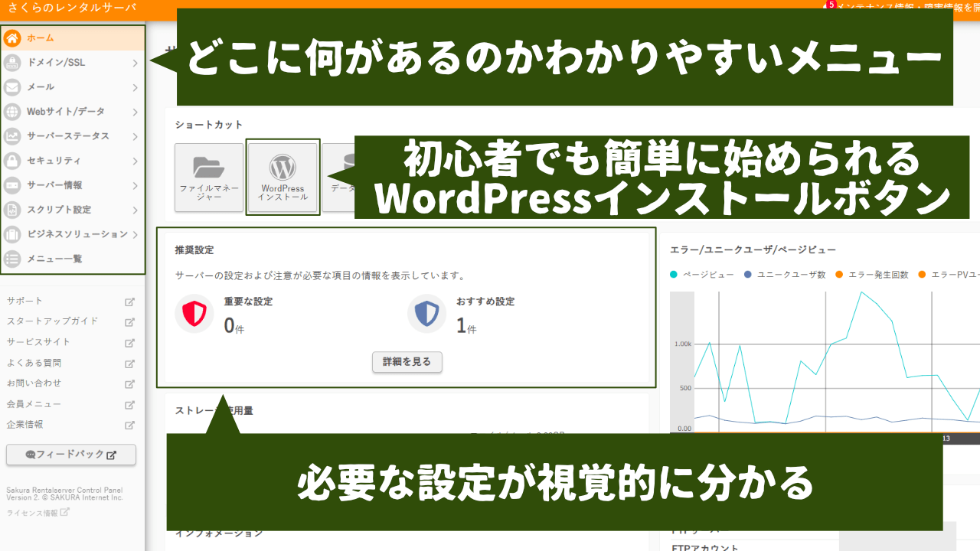Expand the サーバー情報 chevron
Screen dimensions: 980x551
click(x=135, y=185)
